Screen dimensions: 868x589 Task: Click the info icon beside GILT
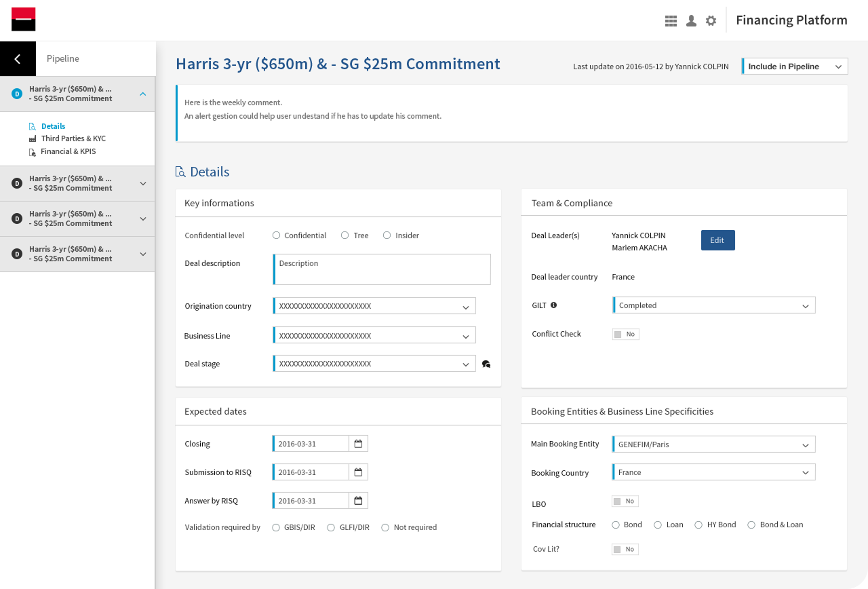pos(555,305)
